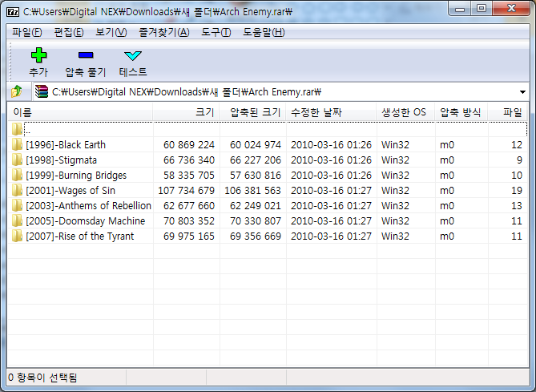Open the 편집(E) menu
Image resolution: width=536 pixels, height=392 pixels.
pos(69,33)
